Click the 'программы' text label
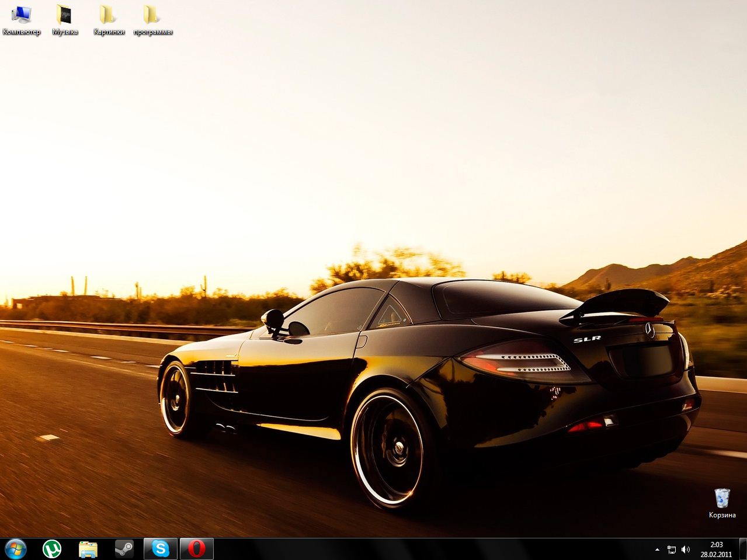 point(153,32)
